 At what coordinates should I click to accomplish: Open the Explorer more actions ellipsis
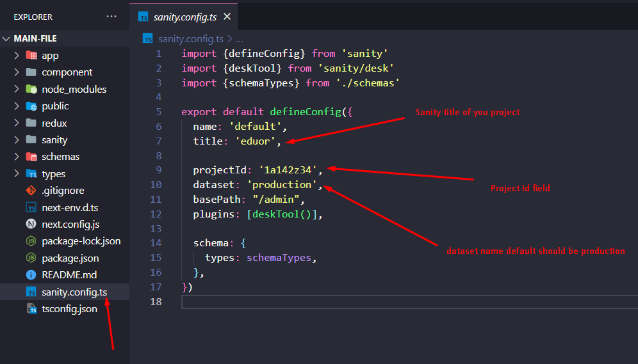tap(111, 17)
